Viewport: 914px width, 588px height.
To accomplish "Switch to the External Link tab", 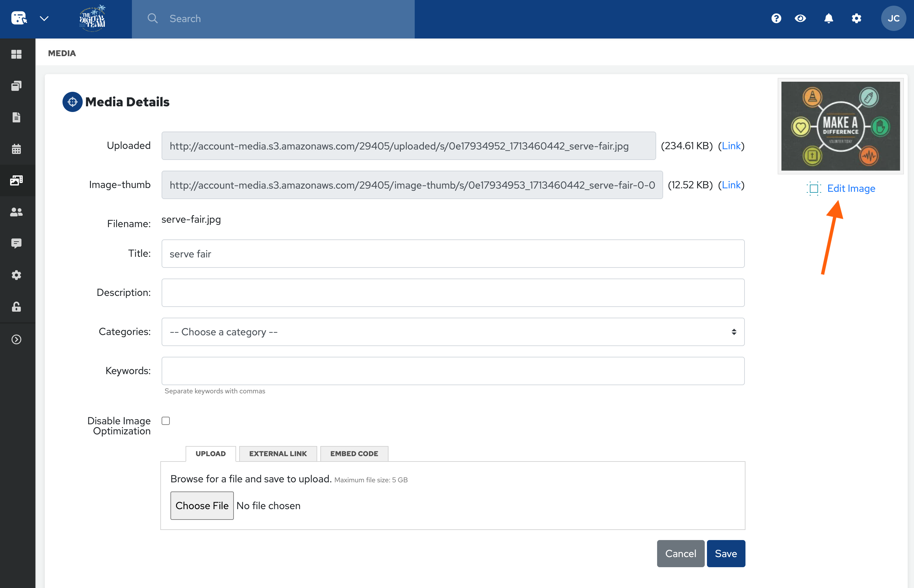I will tap(278, 454).
